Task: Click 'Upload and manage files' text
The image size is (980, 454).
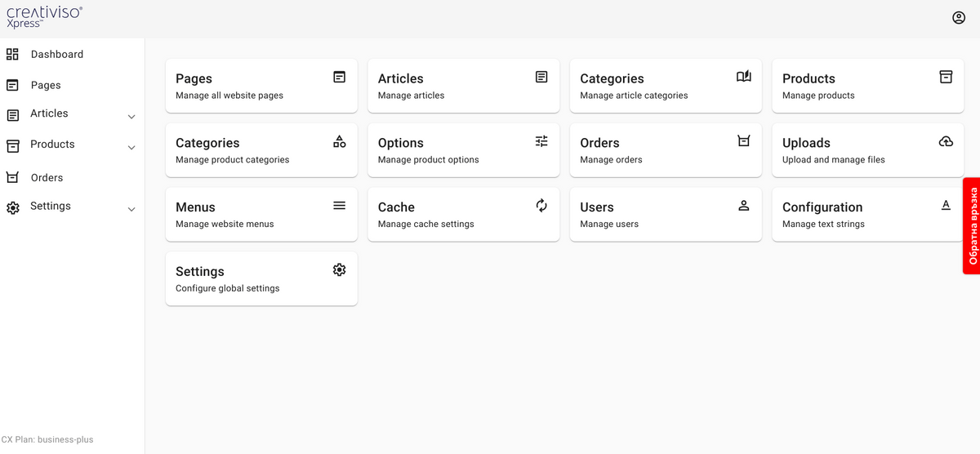Action: coord(833,160)
